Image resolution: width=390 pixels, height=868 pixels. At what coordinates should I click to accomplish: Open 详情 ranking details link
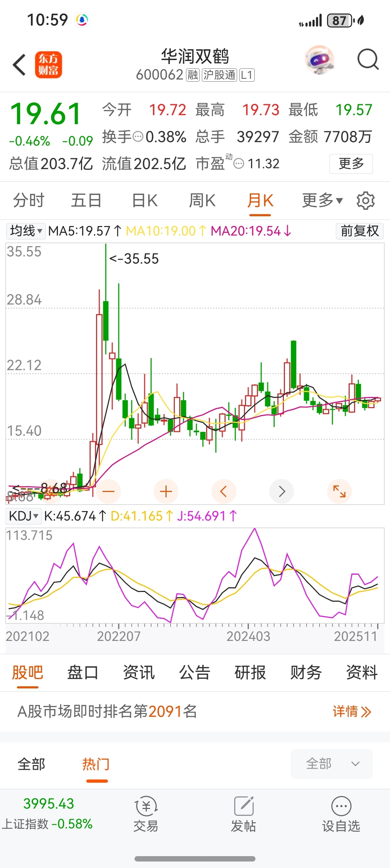pyautogui.click(x=352, y=711)
